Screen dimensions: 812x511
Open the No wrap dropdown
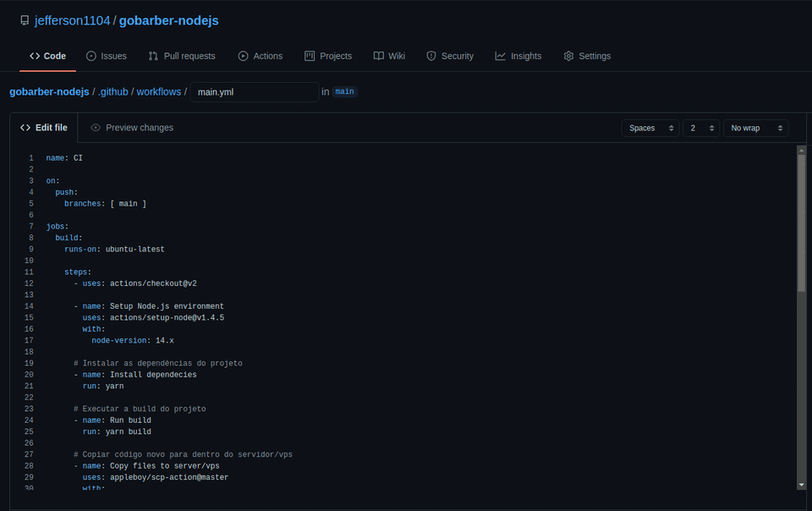click(x=755, y=128)
